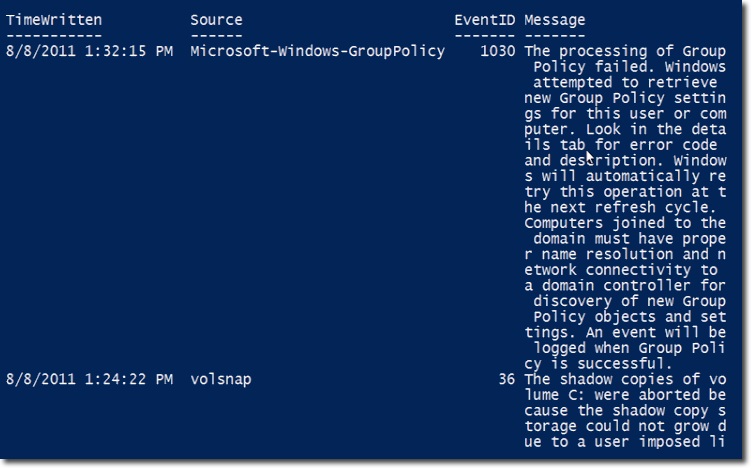Click the text "Policy failed. Windows"
This screenshot has height=469, width=752.
coord(629,66)
